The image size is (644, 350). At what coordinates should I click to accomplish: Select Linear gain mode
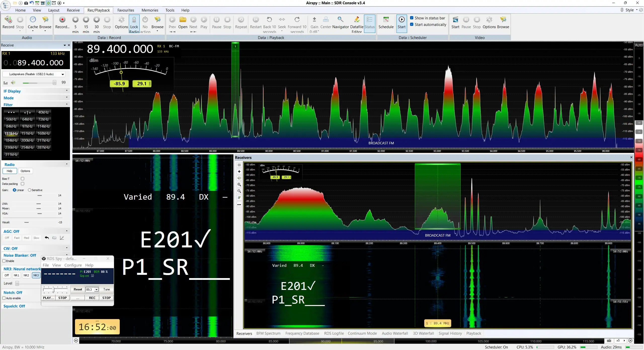[14, 190]
